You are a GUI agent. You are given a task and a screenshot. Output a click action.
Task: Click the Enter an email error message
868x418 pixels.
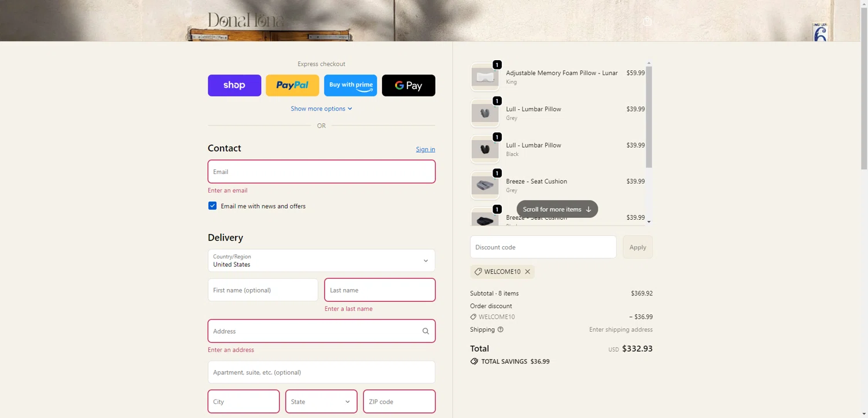227,190
